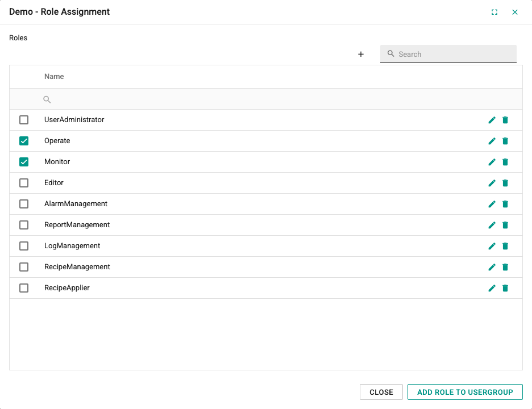Delete the ReportManagement role
The height and width of the screenshot is (409, 532).
(505, 225)
